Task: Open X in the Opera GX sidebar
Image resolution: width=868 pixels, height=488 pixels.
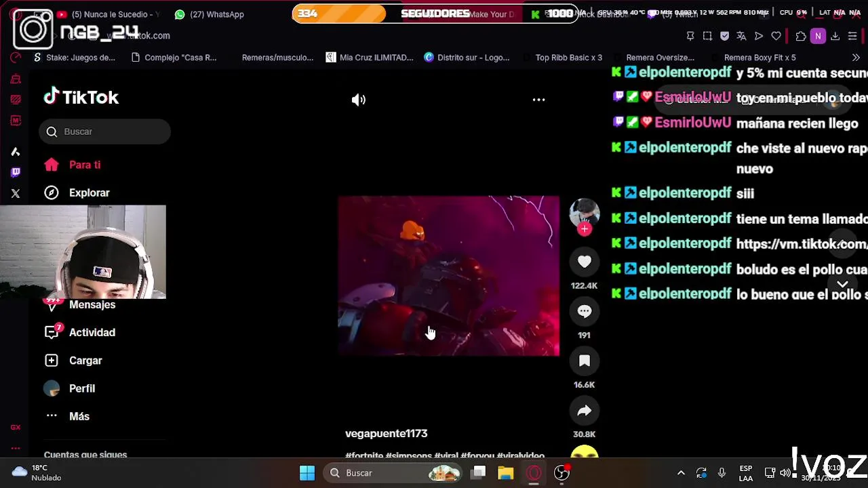Action: (x=16, y=193)
